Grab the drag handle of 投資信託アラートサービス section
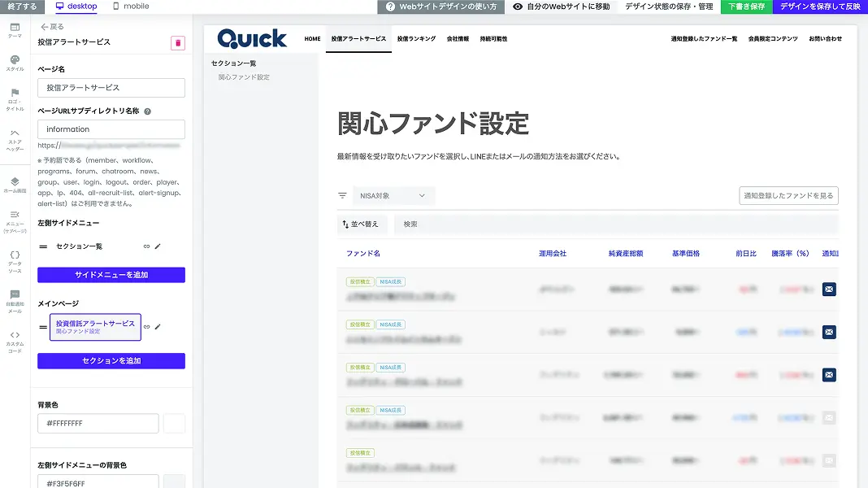 [x=43, y=327]
